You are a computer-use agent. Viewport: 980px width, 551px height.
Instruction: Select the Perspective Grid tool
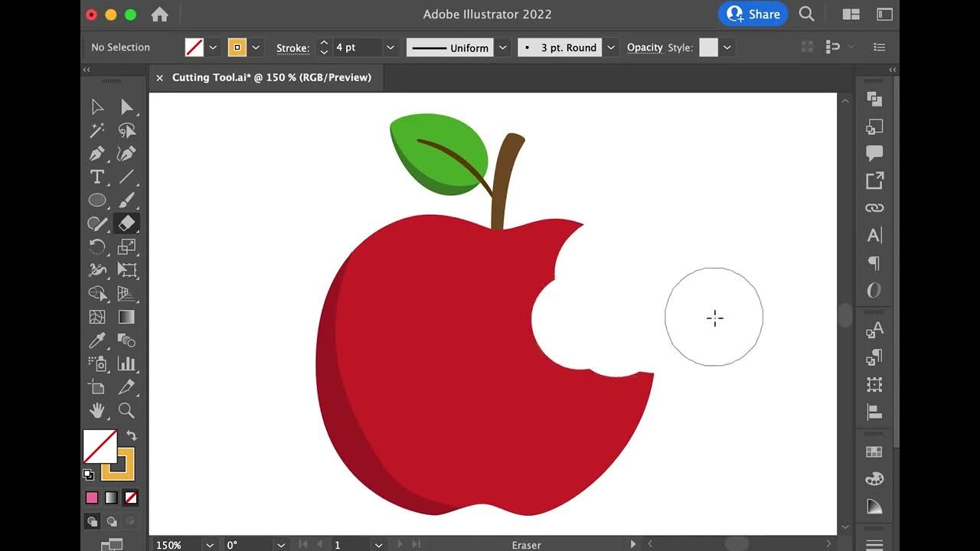tap(126, 293)
